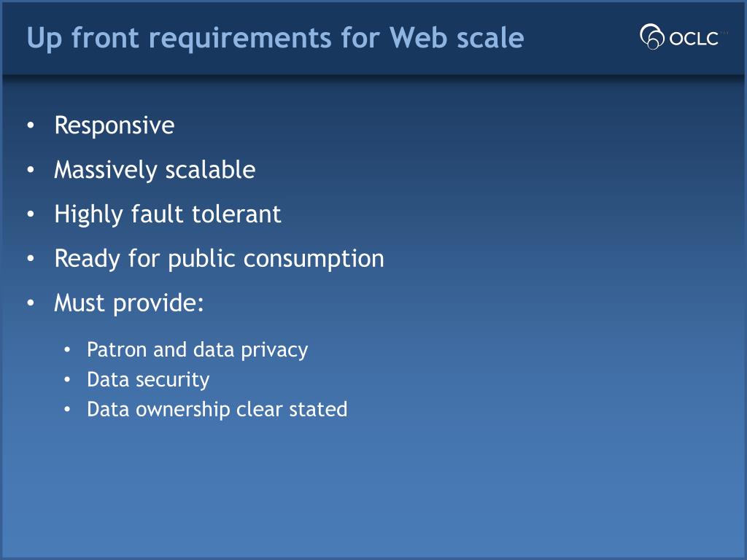Click bullet marker beside 'Massively scalable'
This screenshot has height=560, width=747.
coord(31,170)
